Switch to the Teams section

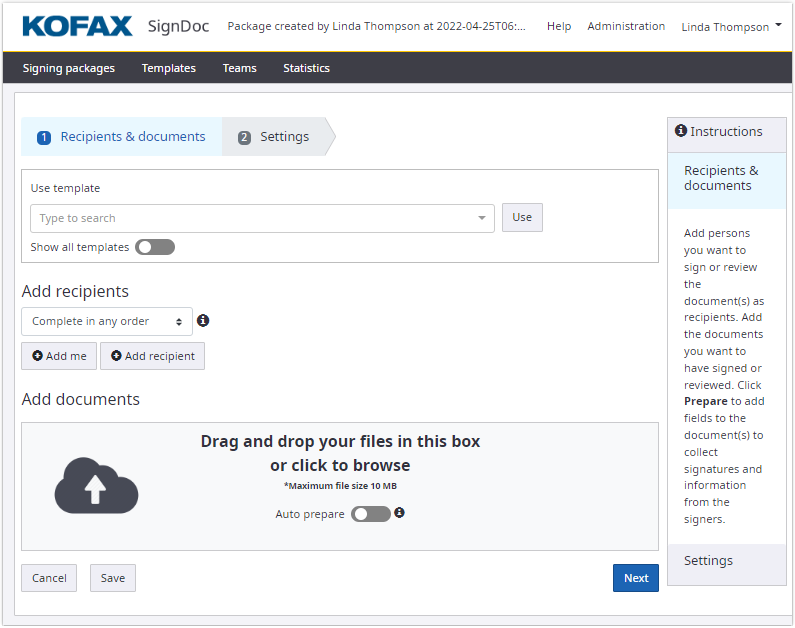tap(239, 68)
